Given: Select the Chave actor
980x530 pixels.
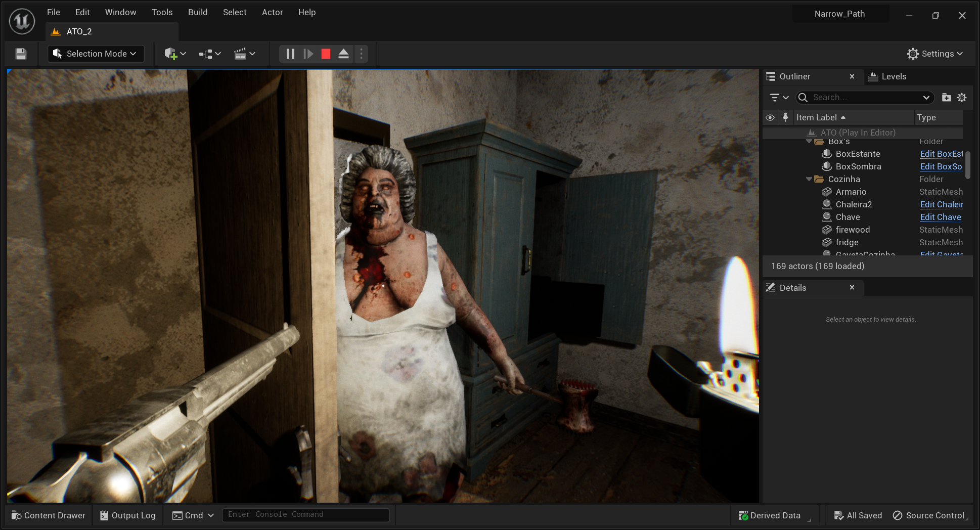Looking at the screenshot, I should (848, 217).
